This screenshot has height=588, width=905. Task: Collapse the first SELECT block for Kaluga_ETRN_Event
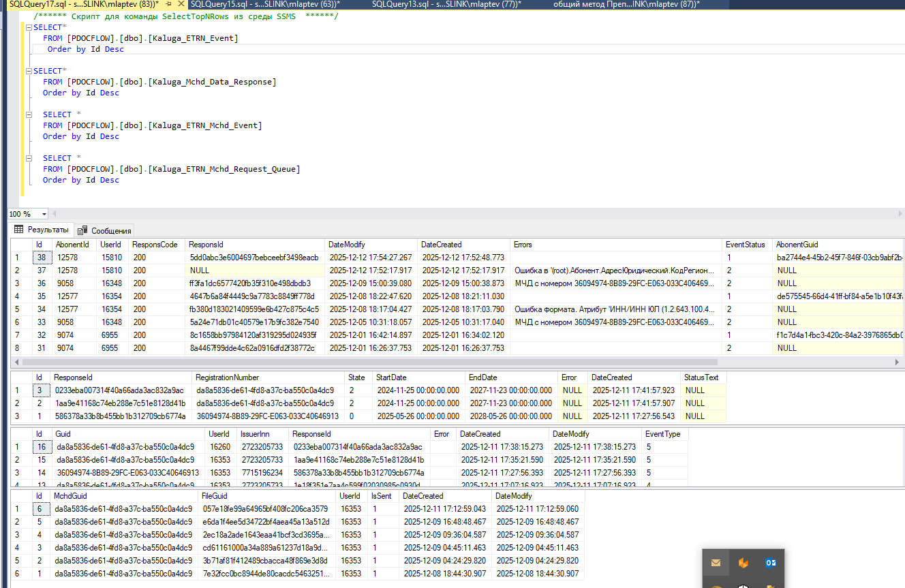[29, 27]
